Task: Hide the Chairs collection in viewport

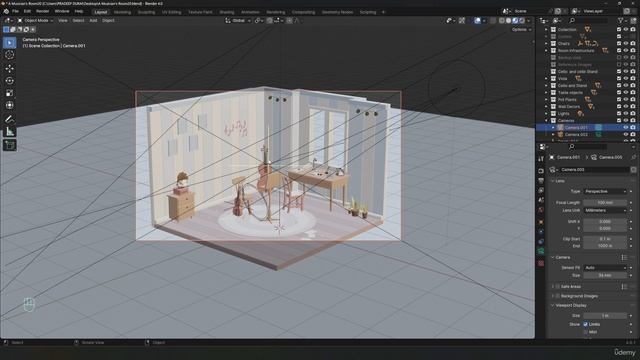Action: coord(626,43)
